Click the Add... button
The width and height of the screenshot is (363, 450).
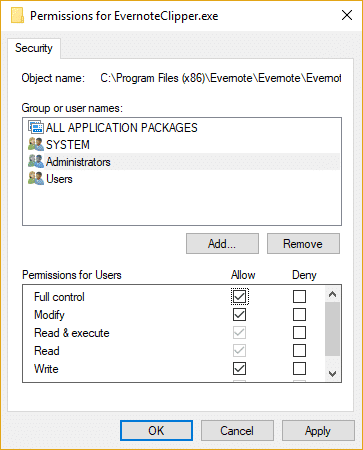point(222,244)
